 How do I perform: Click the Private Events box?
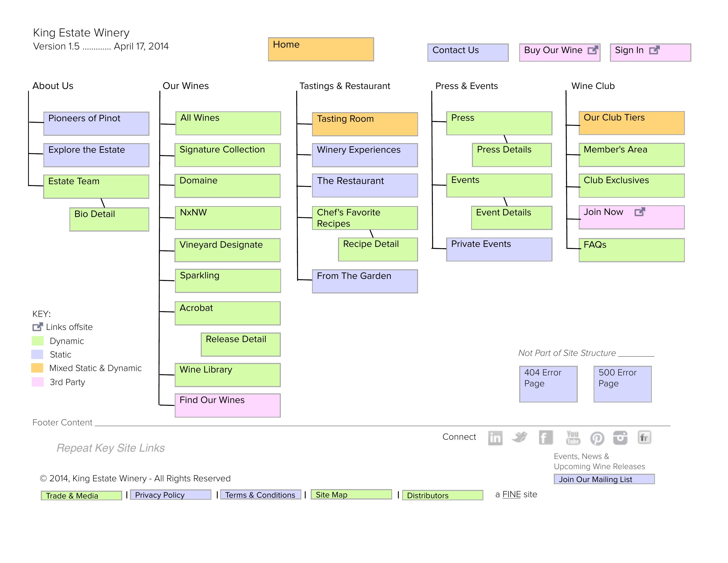tap(499, 249)
